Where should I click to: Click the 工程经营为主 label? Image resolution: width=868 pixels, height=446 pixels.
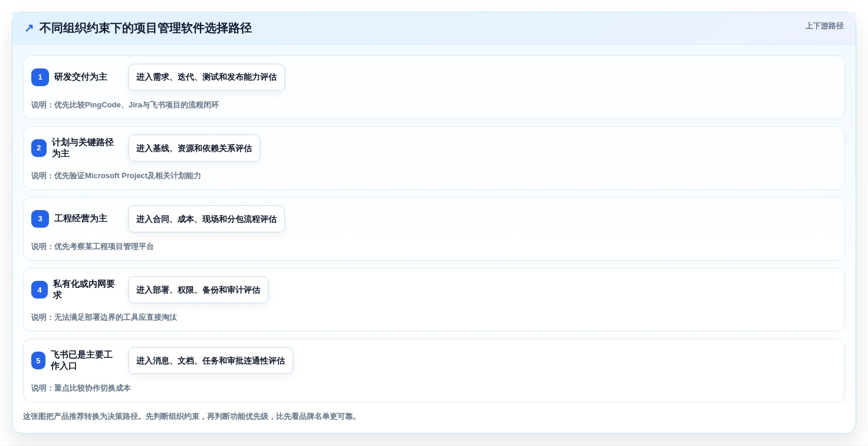point(81,218)
